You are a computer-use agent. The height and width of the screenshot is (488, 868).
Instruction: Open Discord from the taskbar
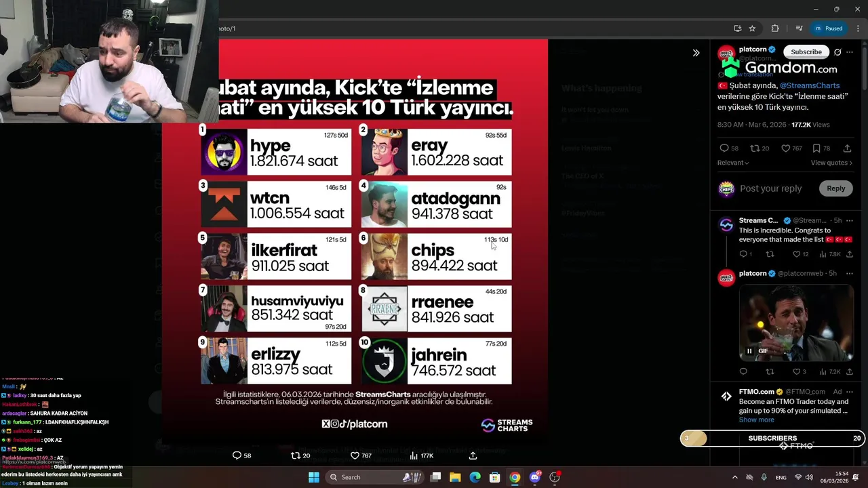[535, 477]
